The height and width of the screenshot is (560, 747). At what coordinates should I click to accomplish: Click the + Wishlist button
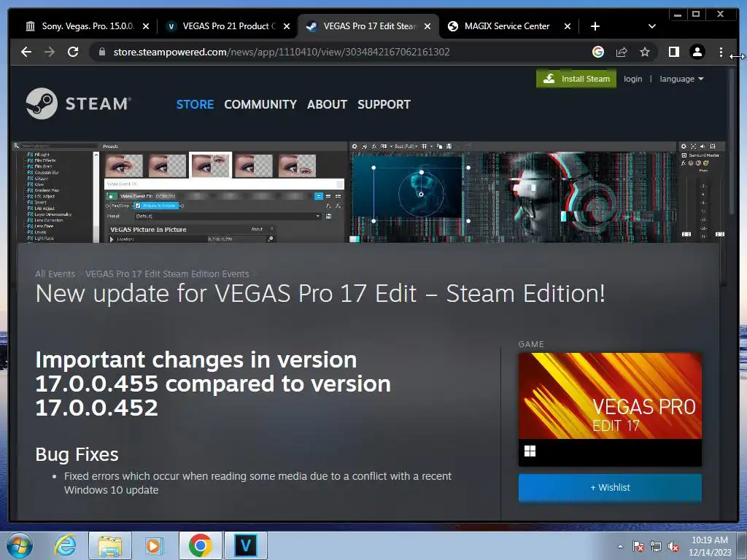click(610, 488)
